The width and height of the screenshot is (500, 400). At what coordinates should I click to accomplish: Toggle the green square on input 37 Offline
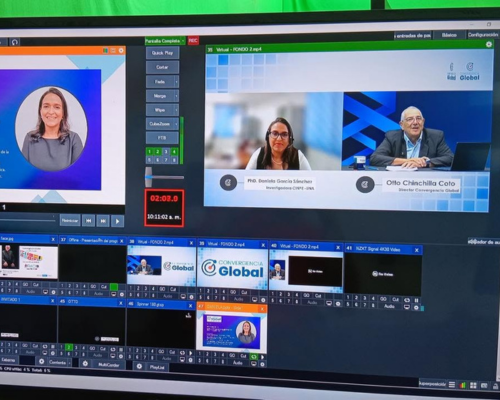(x=114, y=287)
